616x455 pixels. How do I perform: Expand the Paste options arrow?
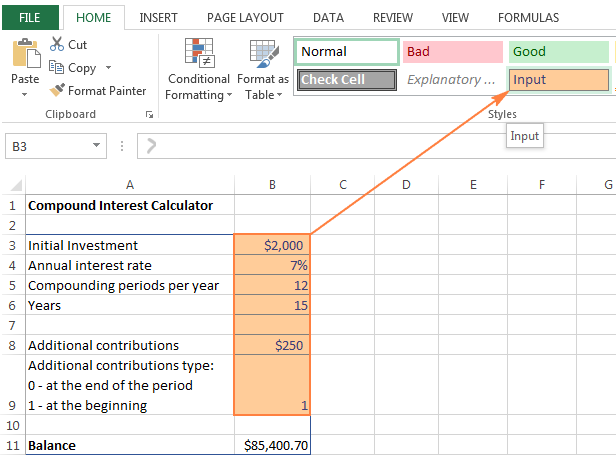25,95
